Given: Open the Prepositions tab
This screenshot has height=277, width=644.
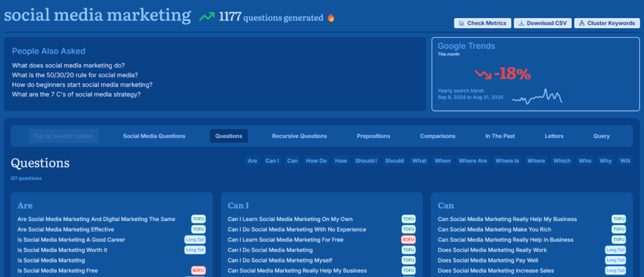Looking at the screenshot, I should coord(374,136).
